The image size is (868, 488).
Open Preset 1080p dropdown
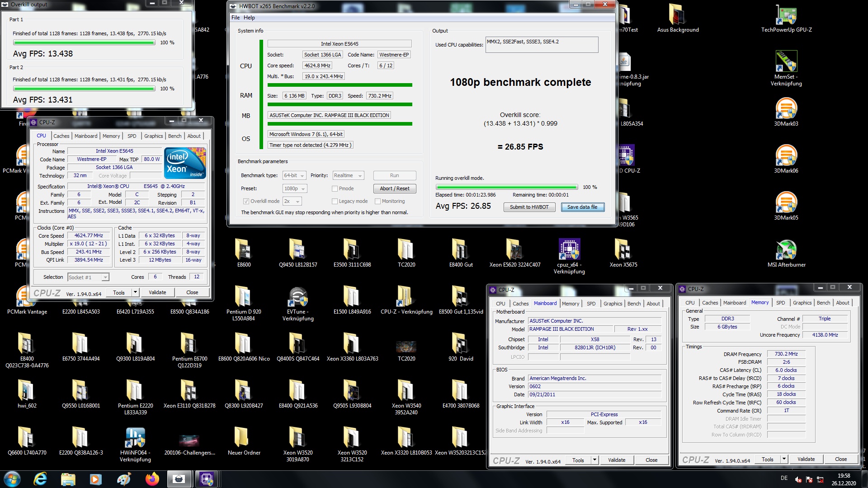point(295,189)
